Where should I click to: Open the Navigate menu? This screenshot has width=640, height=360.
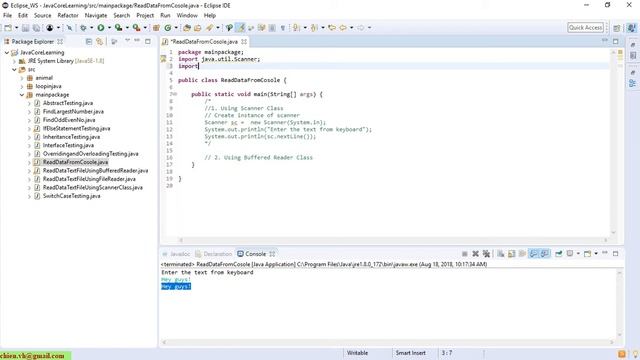[96, 16]
